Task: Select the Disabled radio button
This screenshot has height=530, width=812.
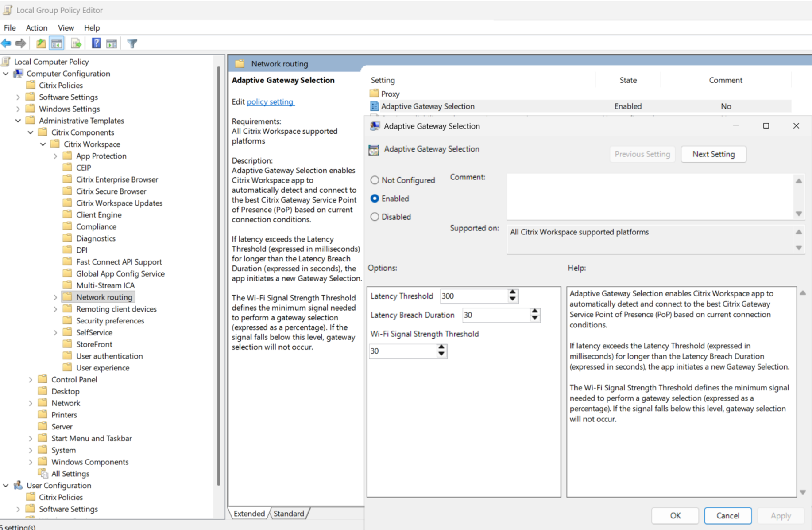Action: point(375,217)
